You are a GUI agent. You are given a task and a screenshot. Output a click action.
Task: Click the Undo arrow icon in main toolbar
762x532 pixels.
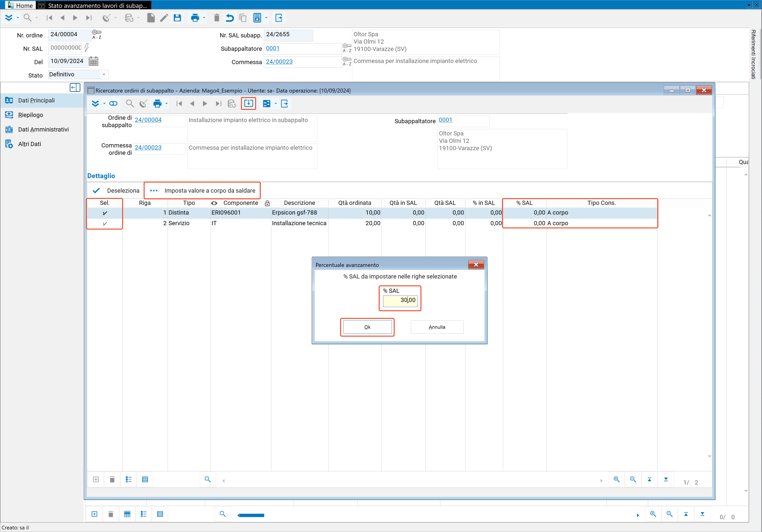pyautogui.click(x=230, y=18)
